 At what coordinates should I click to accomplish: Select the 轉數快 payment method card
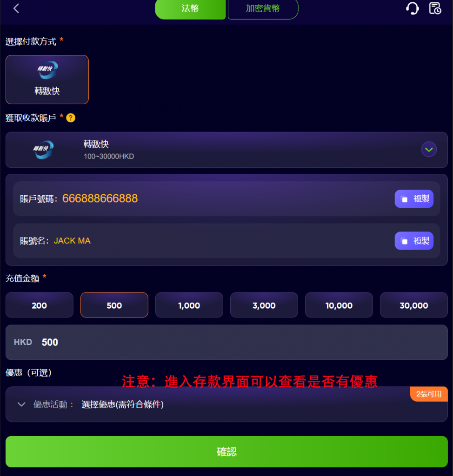[47, 79]
